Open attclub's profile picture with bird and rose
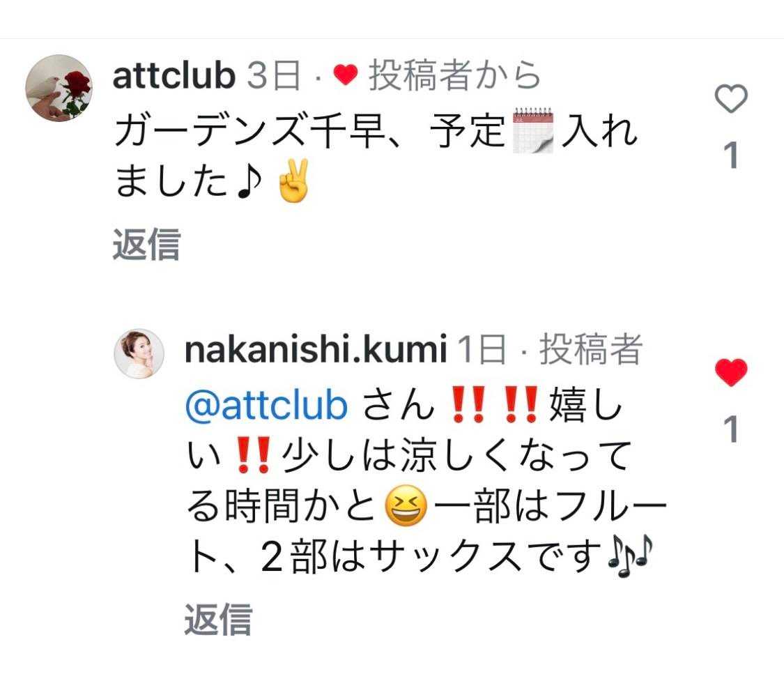 point(59,88)
